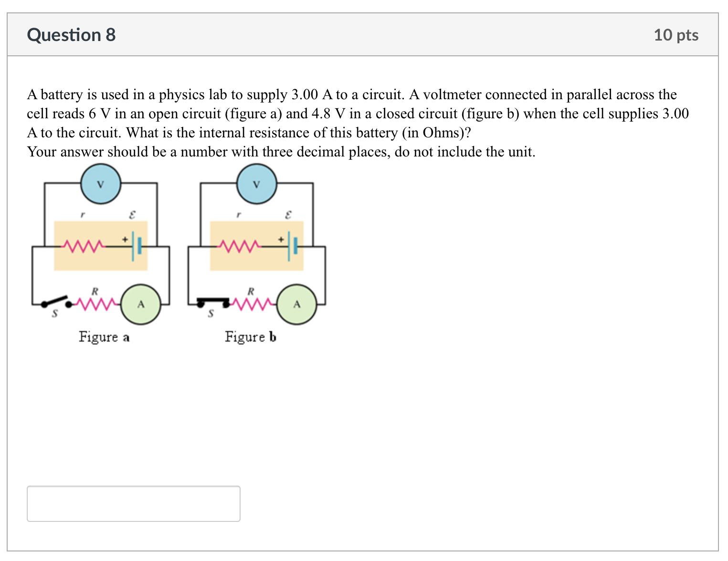This screenshot has height=561, width=728.
Task: Click the resistor R in Figure b
Action: [251, 303]
